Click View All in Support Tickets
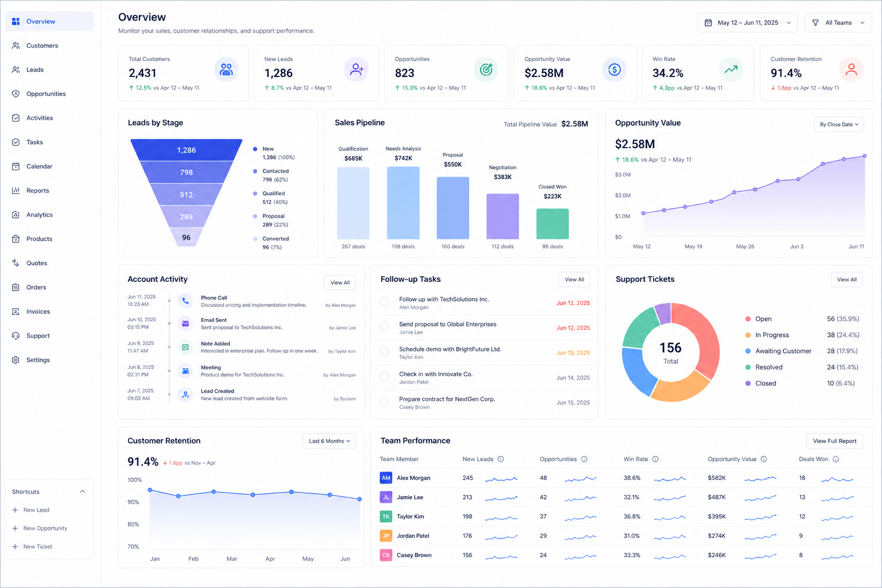The width and height of the screenshot is (882, 588). (x=846, y=280)
